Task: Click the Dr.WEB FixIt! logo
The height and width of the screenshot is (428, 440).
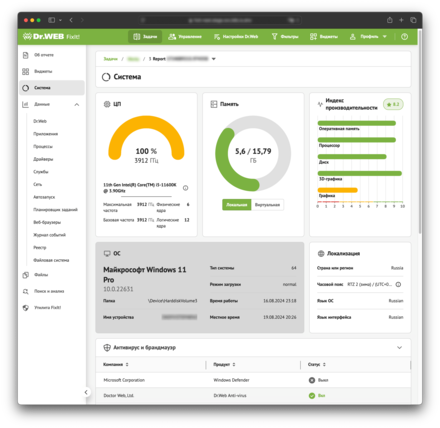Action: 51,37
